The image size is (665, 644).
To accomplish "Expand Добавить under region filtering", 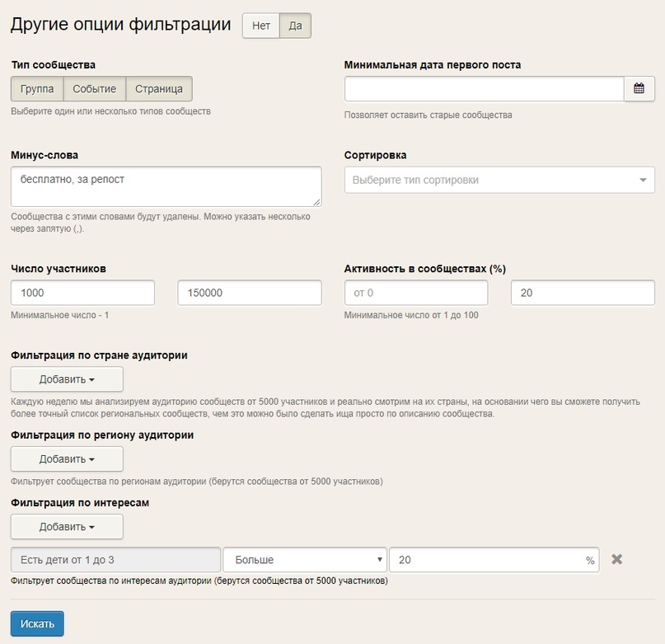I will pos(67,459).
